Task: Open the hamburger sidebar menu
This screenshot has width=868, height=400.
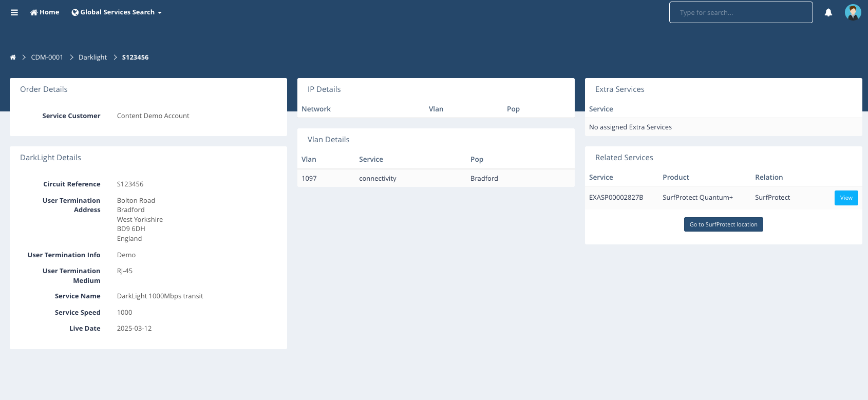Action: pos(14,12)
